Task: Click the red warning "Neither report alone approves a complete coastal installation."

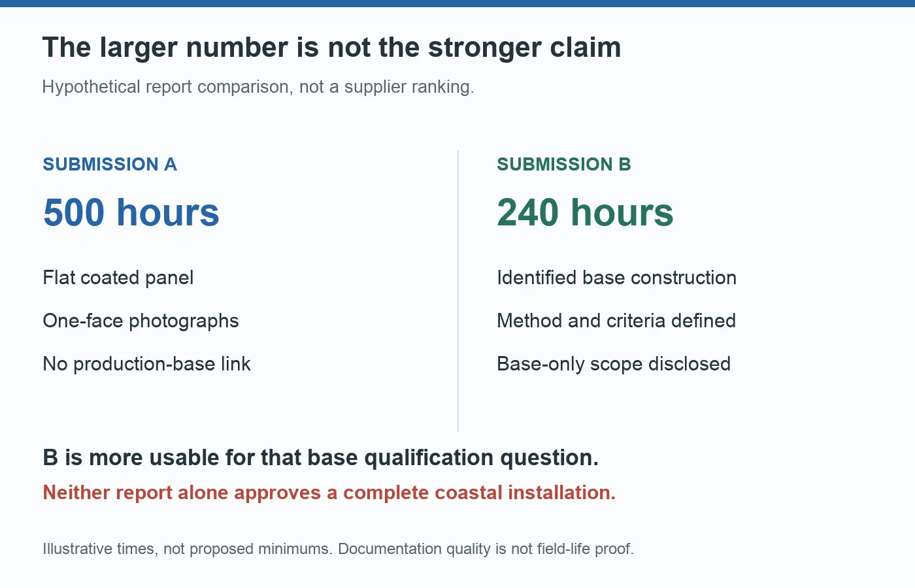Action: 329,492
